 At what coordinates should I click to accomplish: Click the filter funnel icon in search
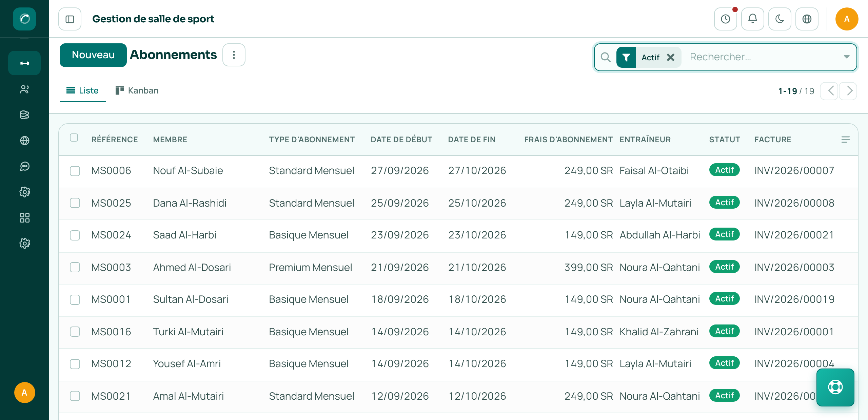(626, 57)
